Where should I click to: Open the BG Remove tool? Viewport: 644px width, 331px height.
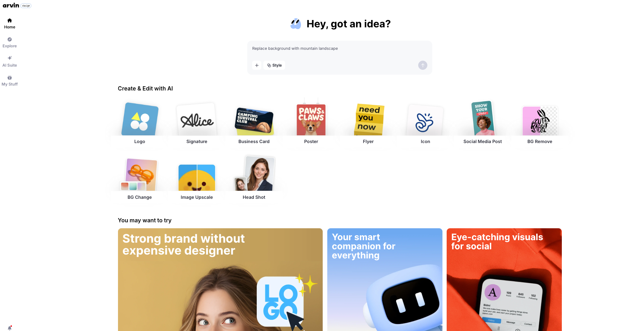pyautogui.click(x=540, y=123)
